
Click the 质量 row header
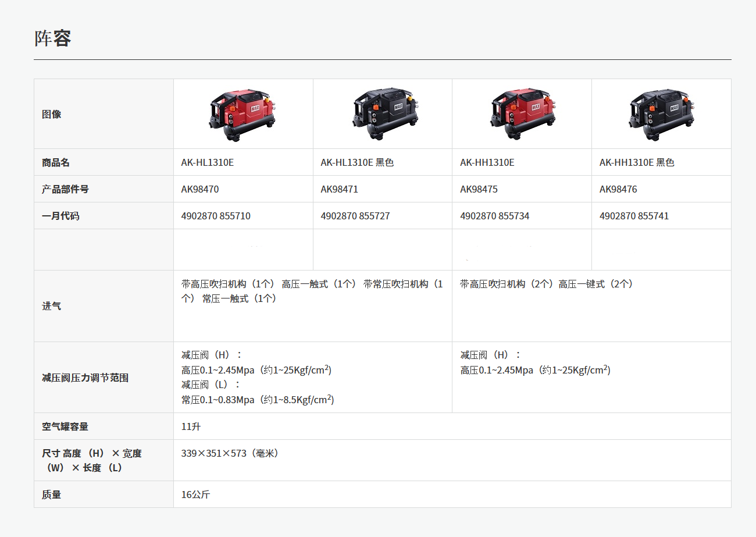(x=104, y=495)
